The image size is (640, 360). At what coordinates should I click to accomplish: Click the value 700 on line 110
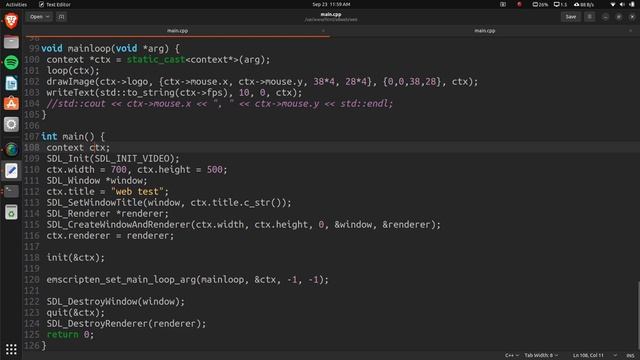point(118,169)
